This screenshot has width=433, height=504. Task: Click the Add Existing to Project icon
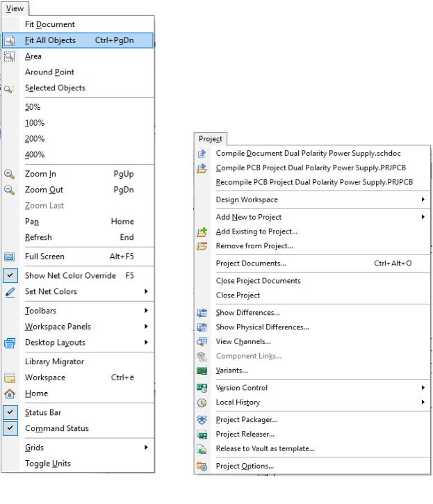click(202, 231)
